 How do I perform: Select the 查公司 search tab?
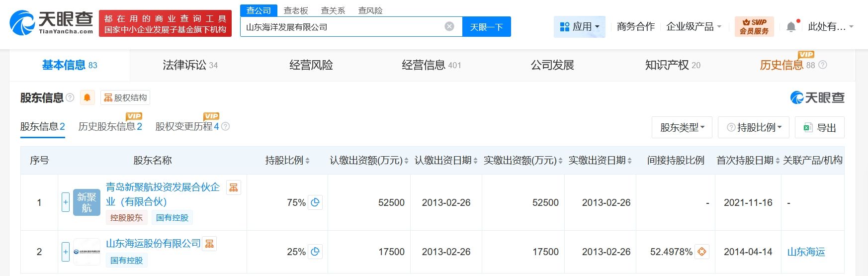[x=259, y=10]
